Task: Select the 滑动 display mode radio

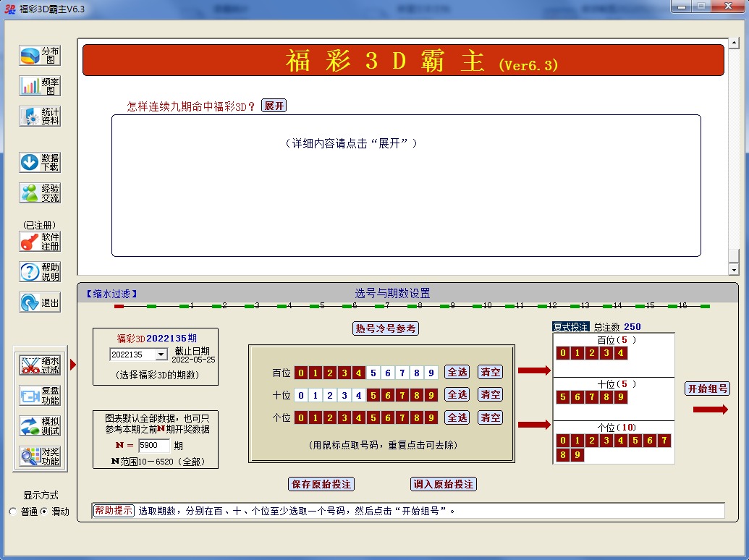Action: (x=44, y=512)
